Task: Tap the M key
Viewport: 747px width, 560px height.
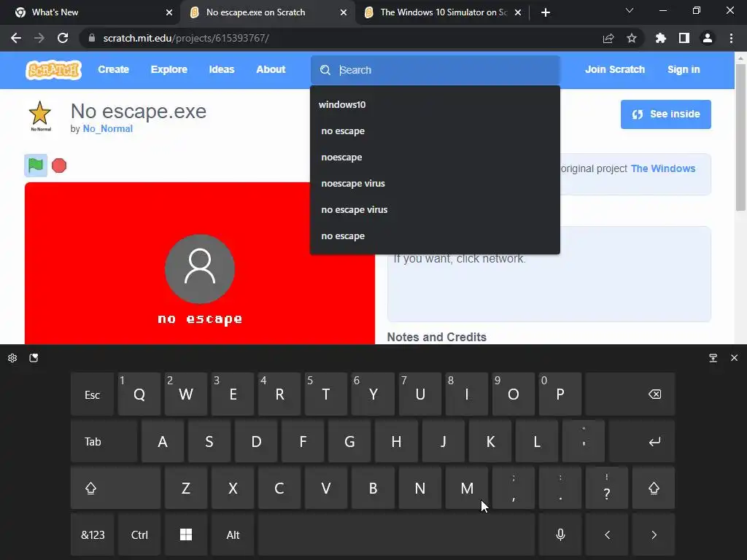Action: [467, 488]
